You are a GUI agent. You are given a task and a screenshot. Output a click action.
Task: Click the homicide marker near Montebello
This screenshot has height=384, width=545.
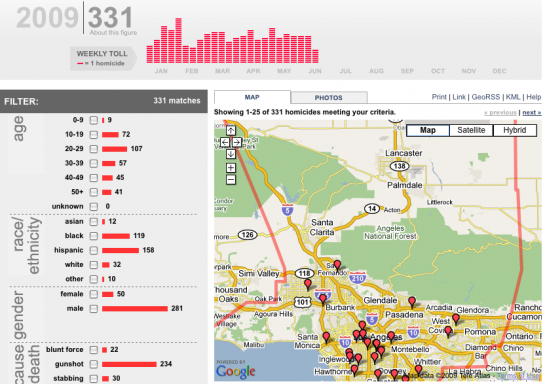(x=391, y=337)
